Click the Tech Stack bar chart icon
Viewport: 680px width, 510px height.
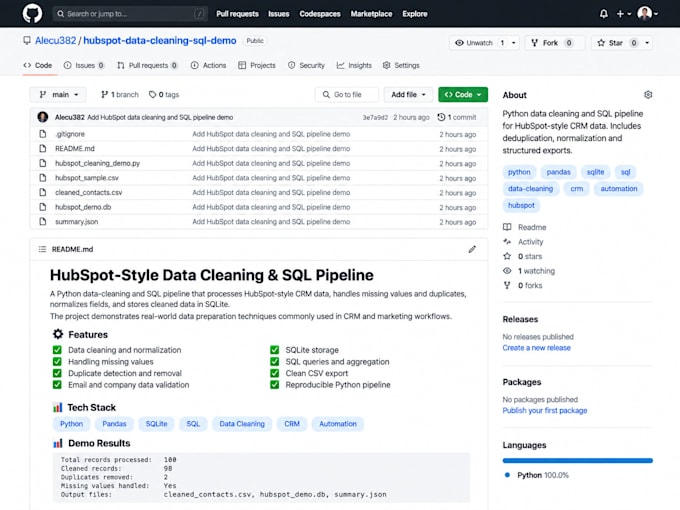[57, 408]
